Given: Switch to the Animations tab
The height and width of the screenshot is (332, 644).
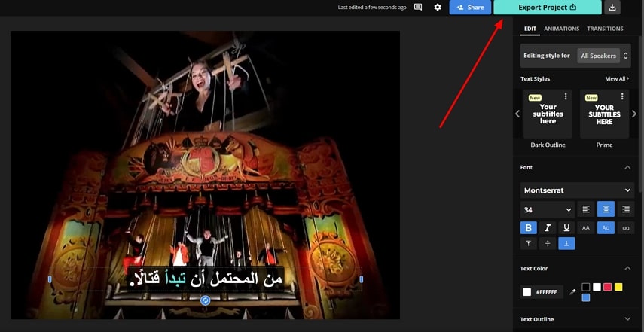Looking at the screenshot, I should (x=561, y=29).
